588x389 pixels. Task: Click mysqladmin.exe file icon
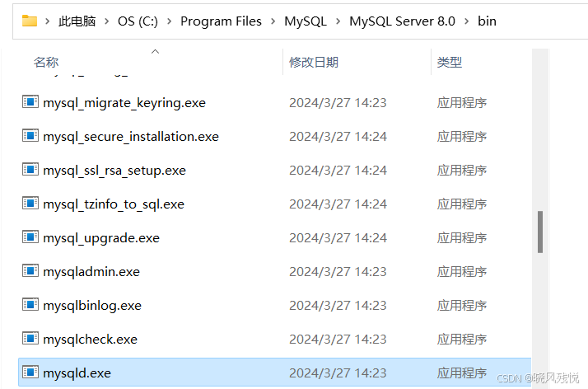click(30, 270)
